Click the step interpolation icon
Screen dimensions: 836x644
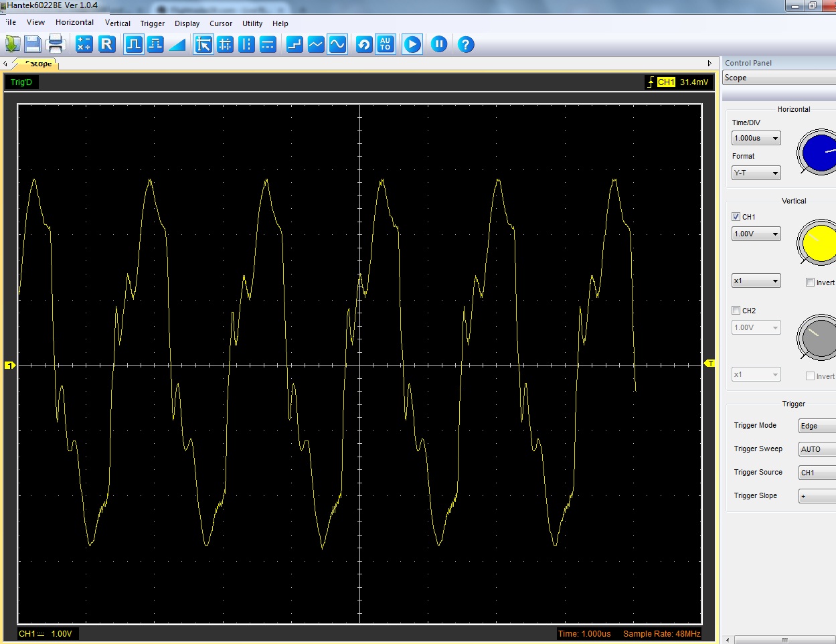click(295, 44)
